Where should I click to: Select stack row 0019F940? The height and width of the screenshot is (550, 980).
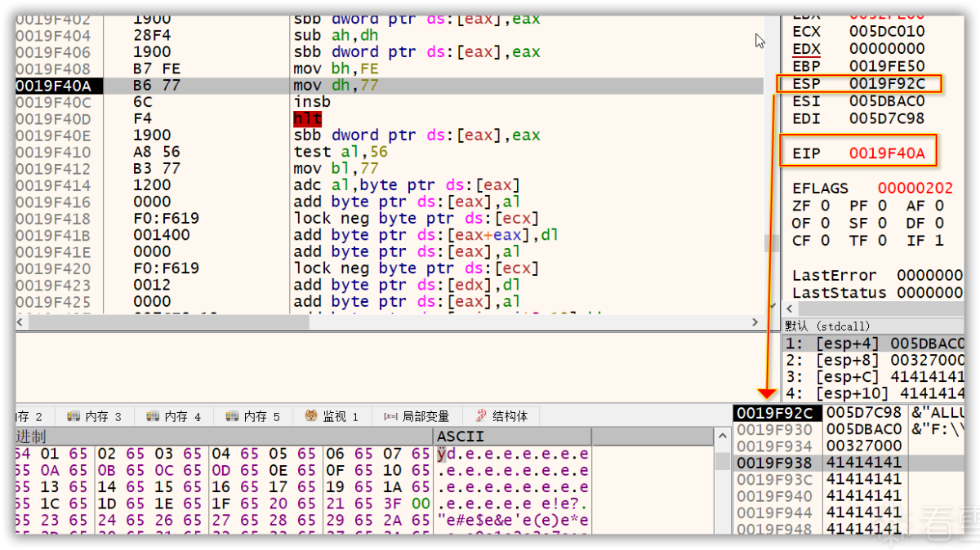click(x=849, y=495)
